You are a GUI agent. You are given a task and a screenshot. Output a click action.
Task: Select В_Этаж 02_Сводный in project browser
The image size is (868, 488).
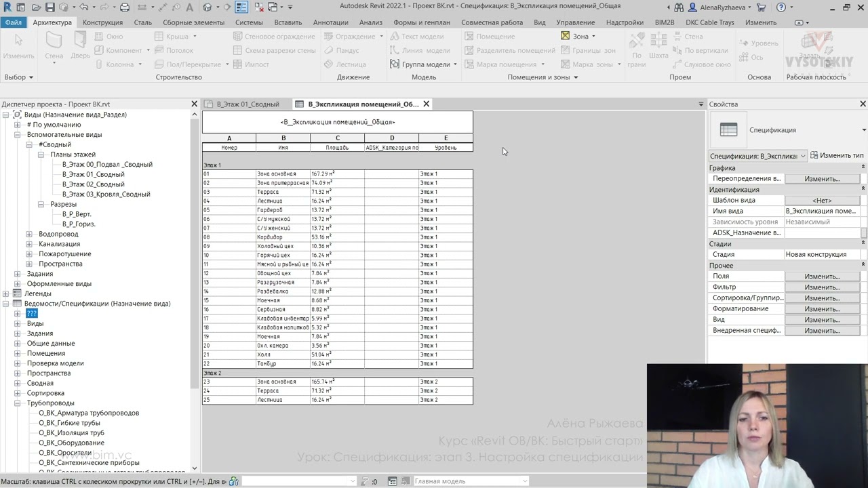[x=93, y=184]
